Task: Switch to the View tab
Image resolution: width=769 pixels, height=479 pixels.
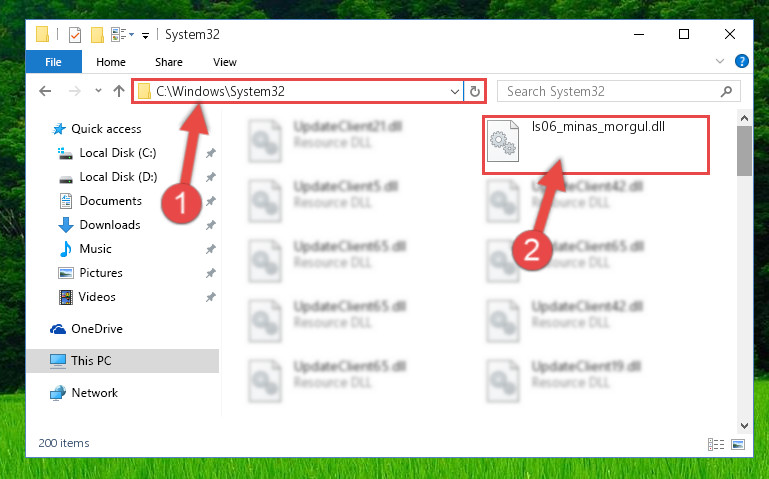Action: point(225,62)
